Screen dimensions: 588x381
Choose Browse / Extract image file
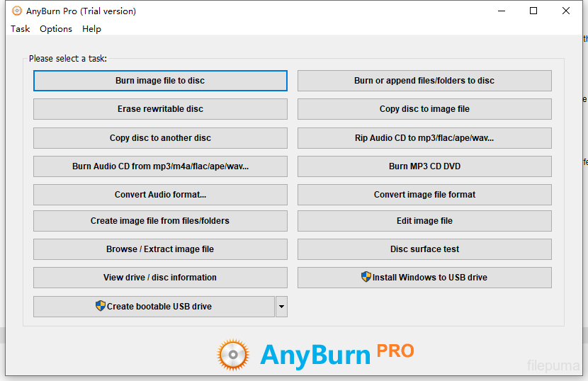[160, 249]
